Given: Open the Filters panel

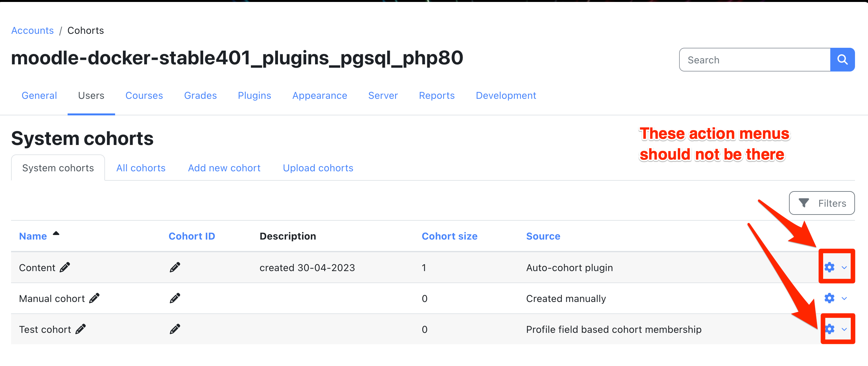Looking at the screenshot, I should (822, 203).
